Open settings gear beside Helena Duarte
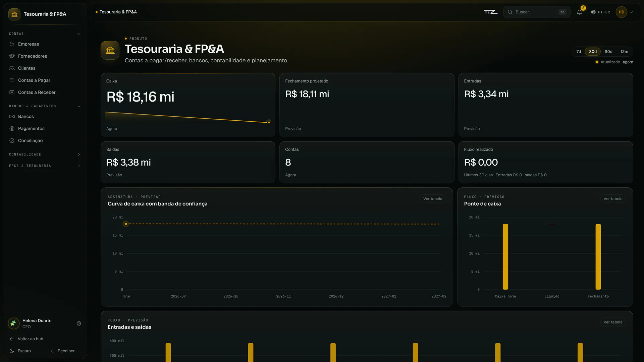 pos(79,323)
